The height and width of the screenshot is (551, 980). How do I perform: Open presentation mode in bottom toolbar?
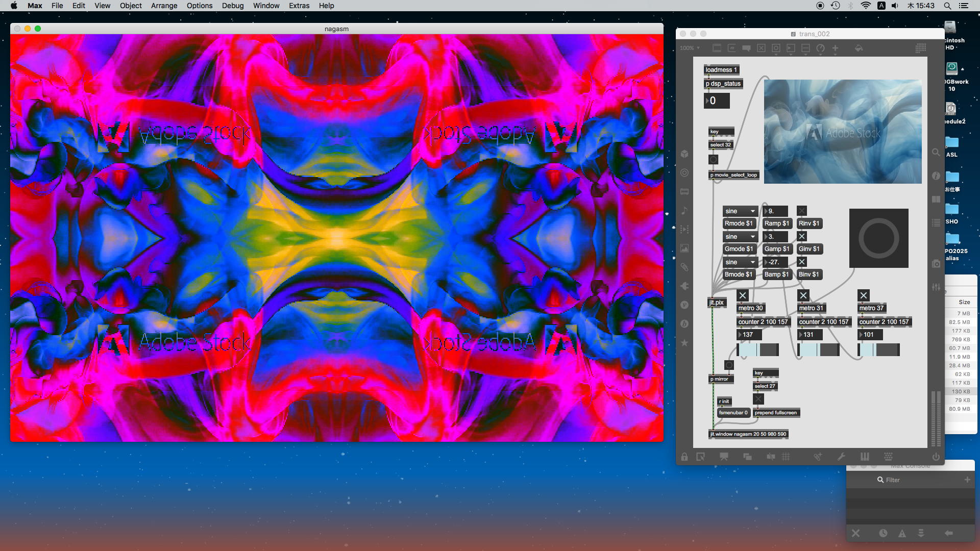pos(724,457)
